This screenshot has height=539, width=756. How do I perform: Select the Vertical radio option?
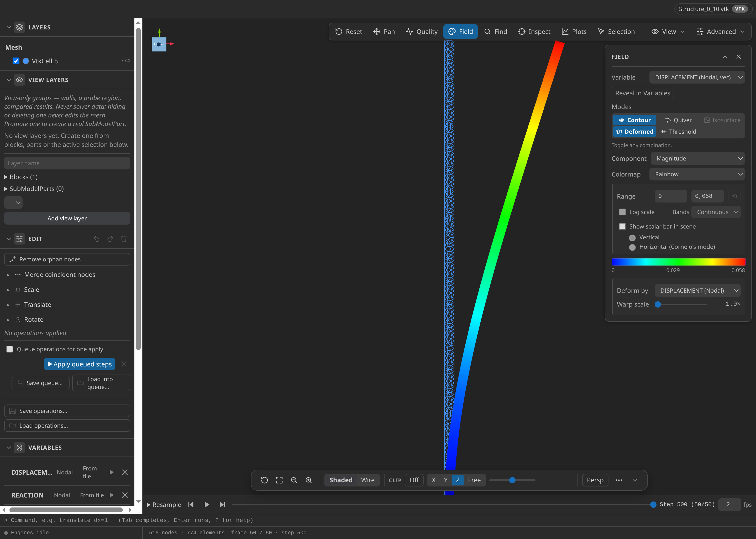632,238
